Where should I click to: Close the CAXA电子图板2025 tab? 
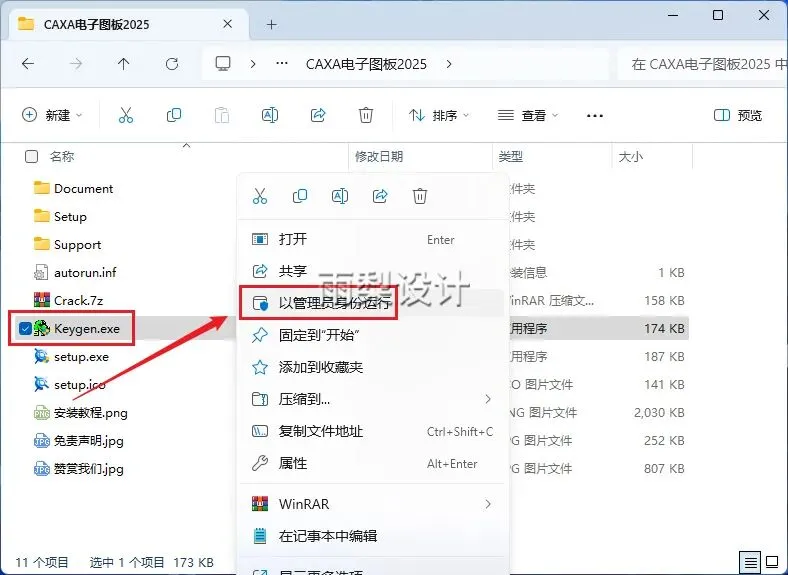228,24
